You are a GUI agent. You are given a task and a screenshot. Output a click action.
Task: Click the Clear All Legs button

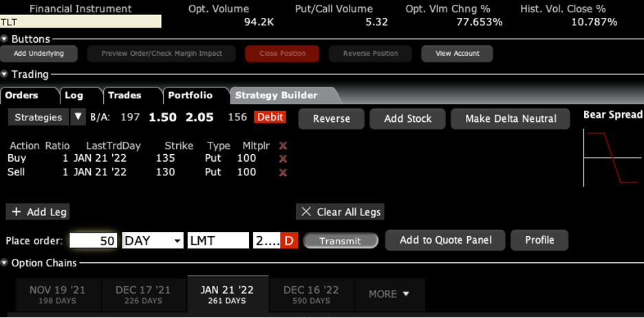340,211
